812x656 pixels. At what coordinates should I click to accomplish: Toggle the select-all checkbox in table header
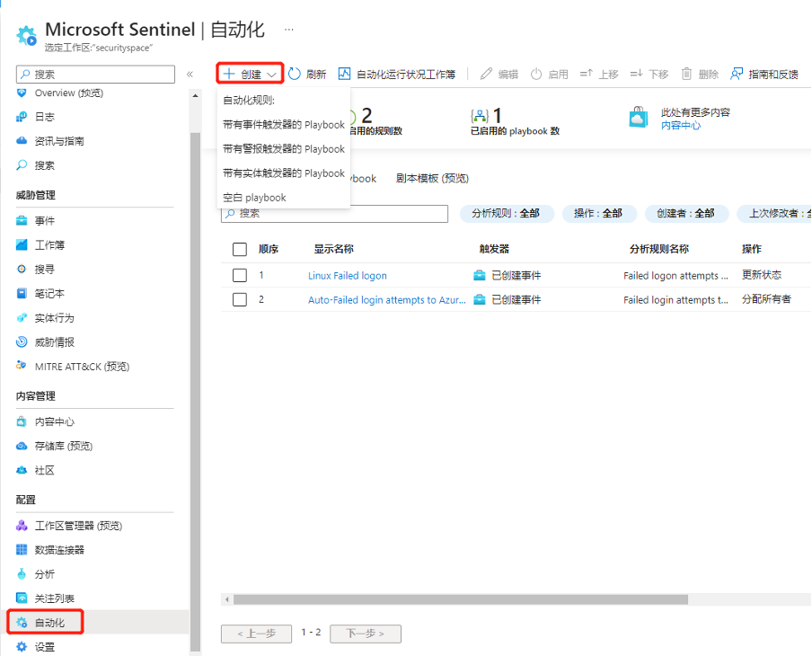point(240,249)
